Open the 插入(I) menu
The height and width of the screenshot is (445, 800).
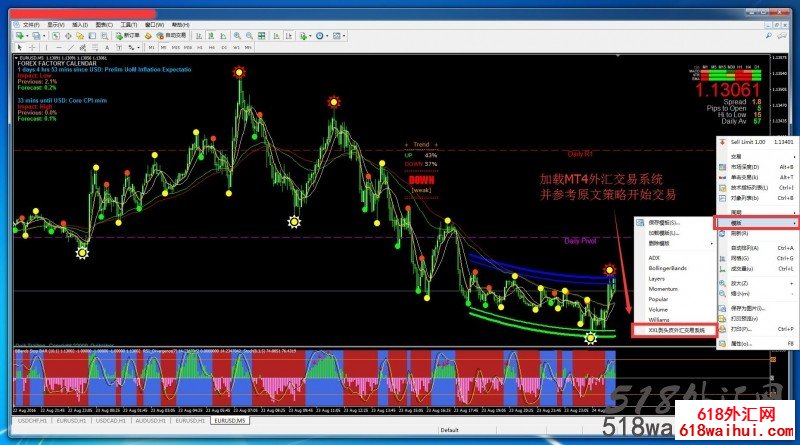pos(80,24)
